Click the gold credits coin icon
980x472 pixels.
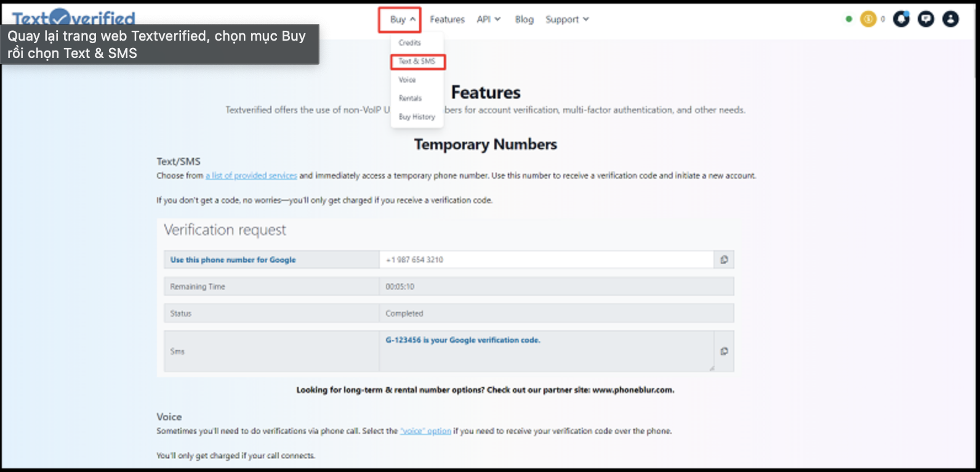point(868,19)
